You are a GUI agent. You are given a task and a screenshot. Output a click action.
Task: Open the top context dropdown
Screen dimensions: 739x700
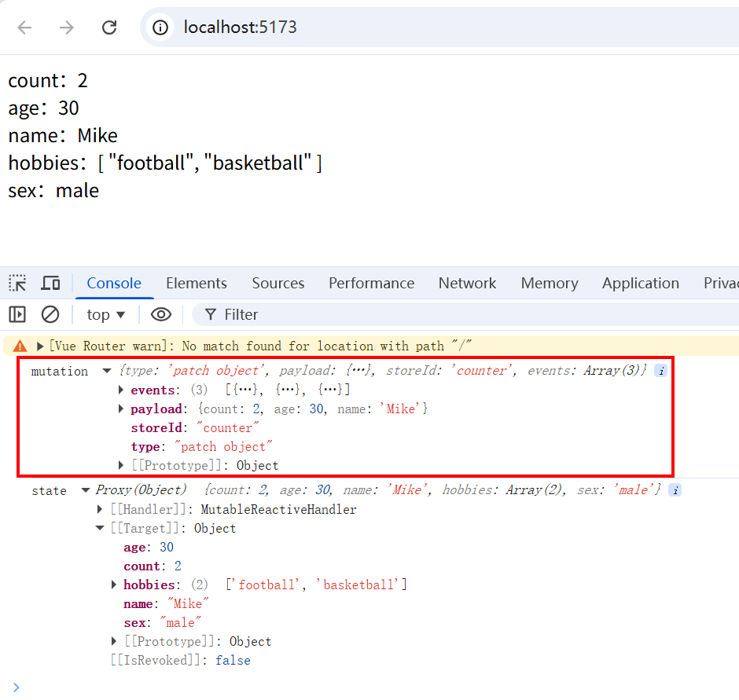click(x=105, y=314)
